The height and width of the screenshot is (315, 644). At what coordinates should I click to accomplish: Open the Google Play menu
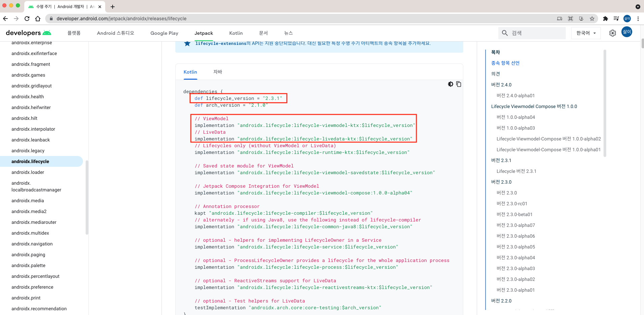[x=164, y=33]
